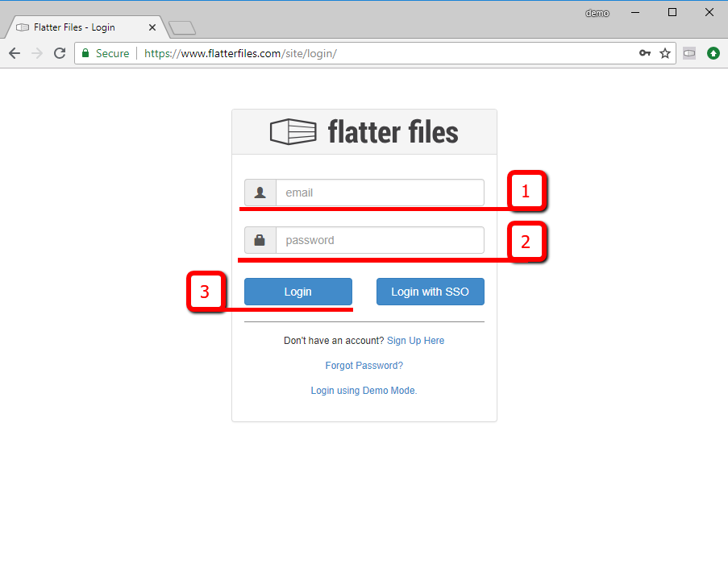Click the green Secure padlock icon
Viewport: 728px width, 580px height.
[x=85, y=53]
